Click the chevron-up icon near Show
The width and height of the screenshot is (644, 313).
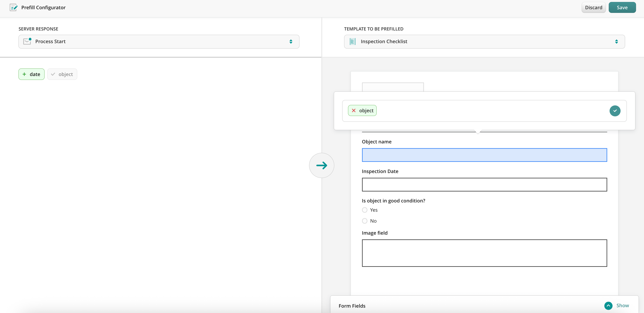(608, 305)
